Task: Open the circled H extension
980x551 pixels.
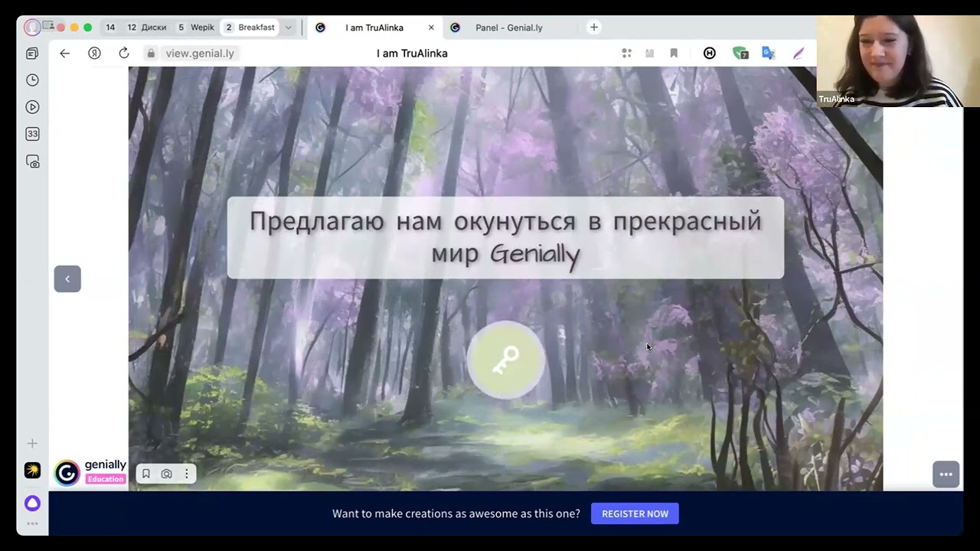Action: tap(710, 53)
